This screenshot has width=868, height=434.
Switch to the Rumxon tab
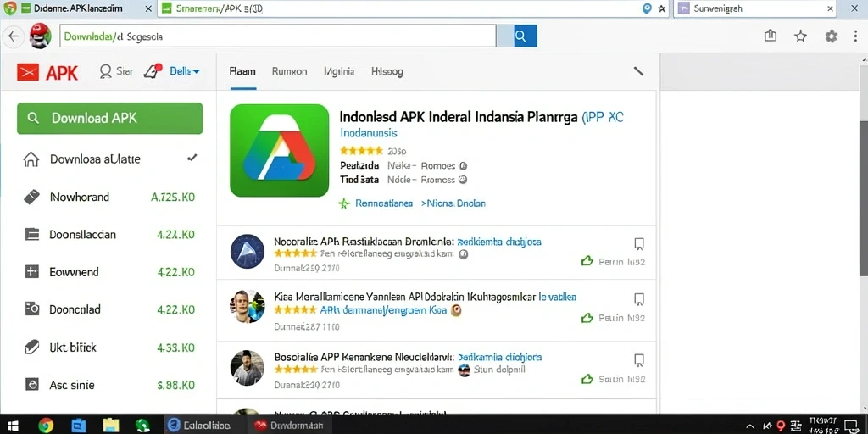290,71
